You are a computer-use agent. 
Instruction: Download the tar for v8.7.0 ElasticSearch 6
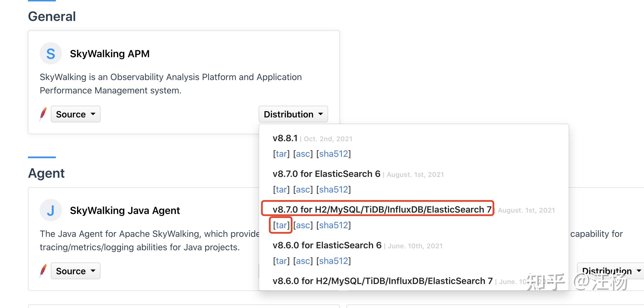281,189
